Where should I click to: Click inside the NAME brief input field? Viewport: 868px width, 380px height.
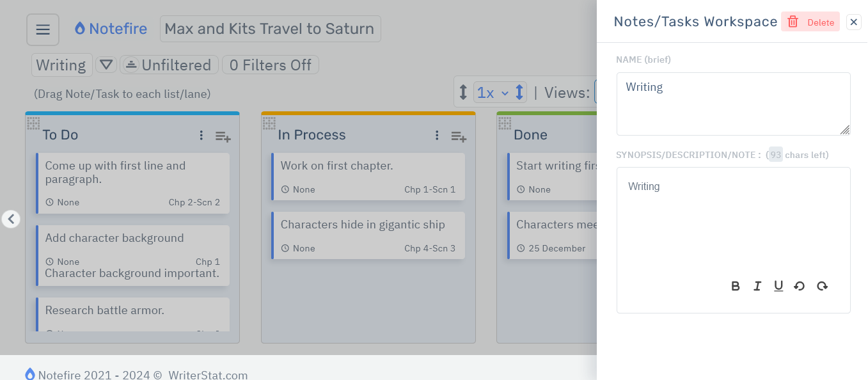pyautogui.click(x=733, y=104)
